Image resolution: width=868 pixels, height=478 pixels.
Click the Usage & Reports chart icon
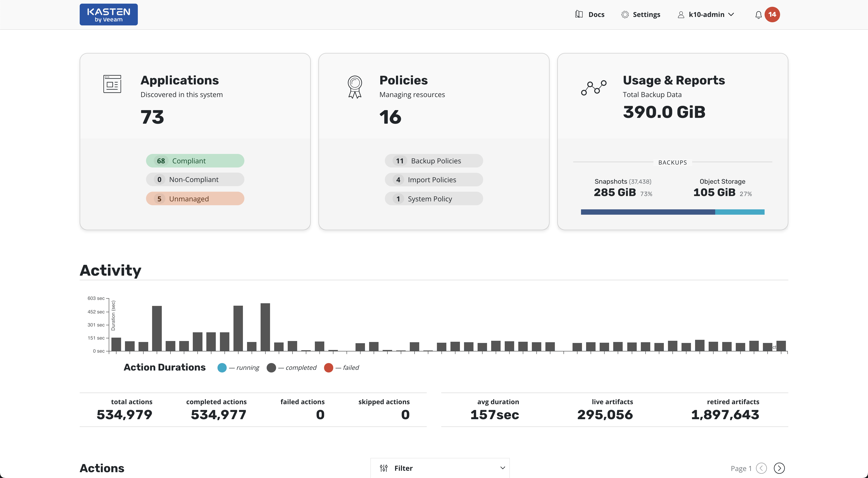[594, 88]
